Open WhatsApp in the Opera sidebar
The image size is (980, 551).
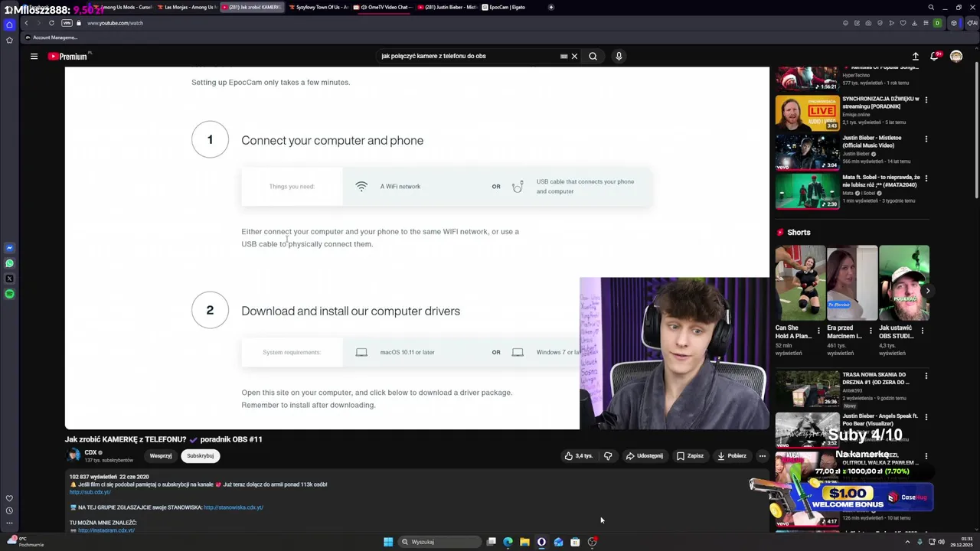(x=9, y=263)
